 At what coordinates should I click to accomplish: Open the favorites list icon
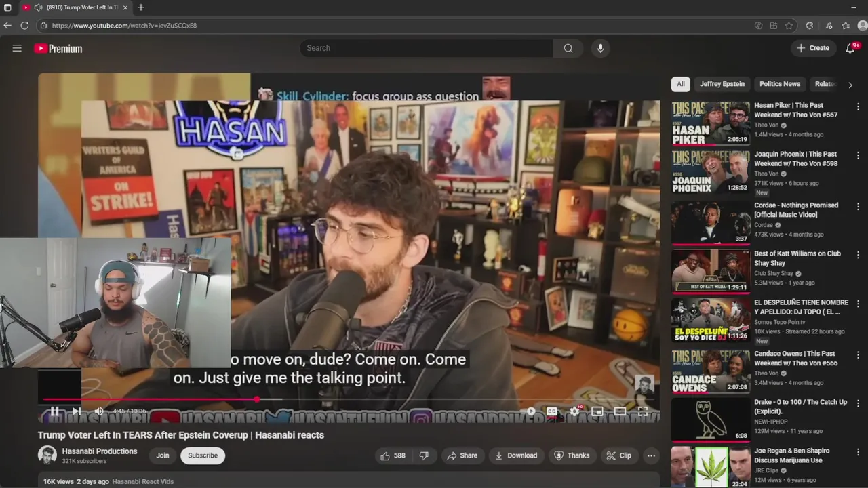coord(846,26)
